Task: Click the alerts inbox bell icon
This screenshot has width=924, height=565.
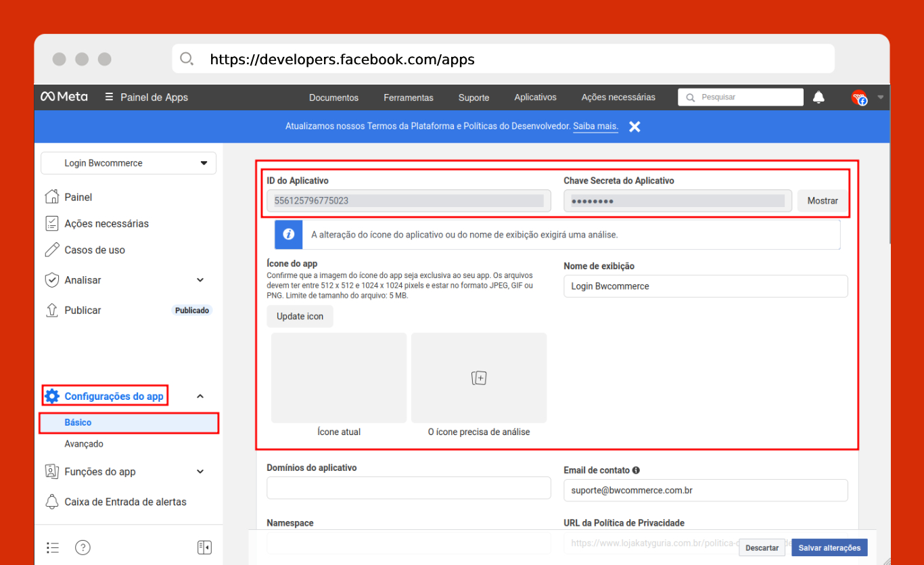Action: 51,502
